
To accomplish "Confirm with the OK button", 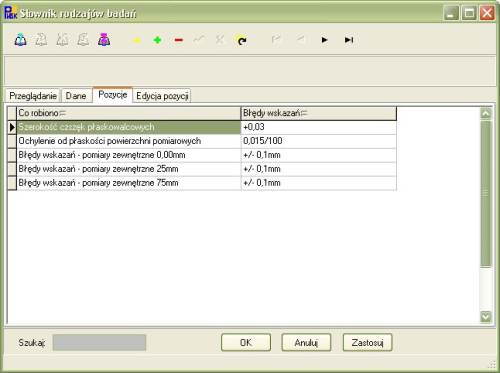I will point(246,343).
